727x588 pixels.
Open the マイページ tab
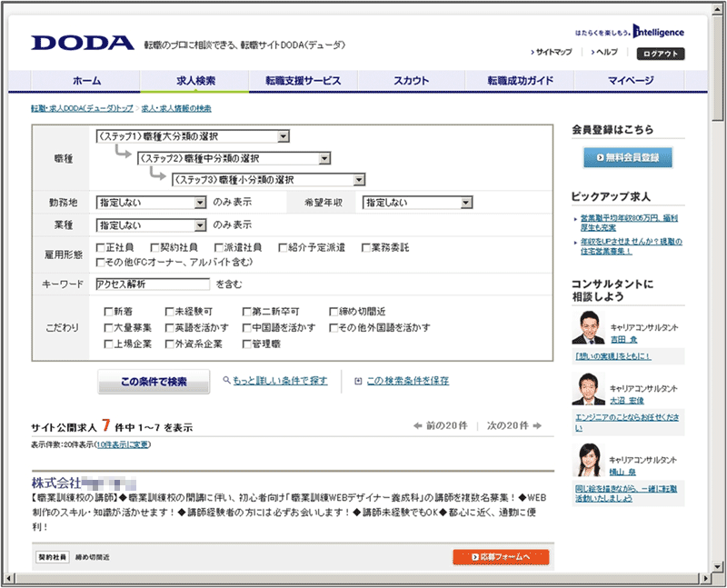click(x=630, y=81)
